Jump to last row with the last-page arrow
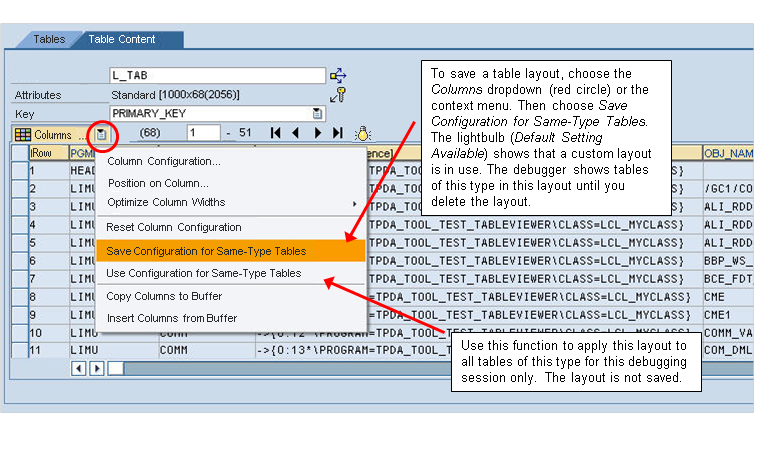The image size is (782, 453). [338, 133]
